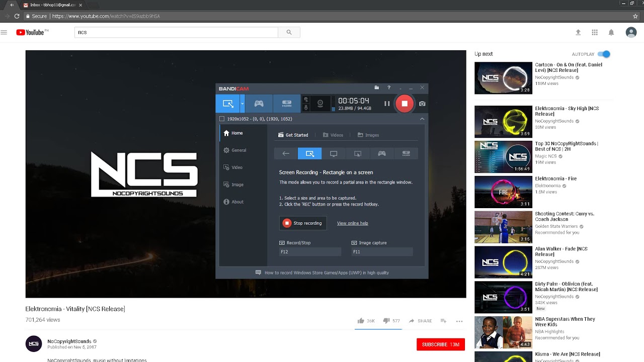Image resolution: width=644 pixels, height=362 pixels.
Task: Switch to Bandicam game recording mode
Action: [259, 104]
